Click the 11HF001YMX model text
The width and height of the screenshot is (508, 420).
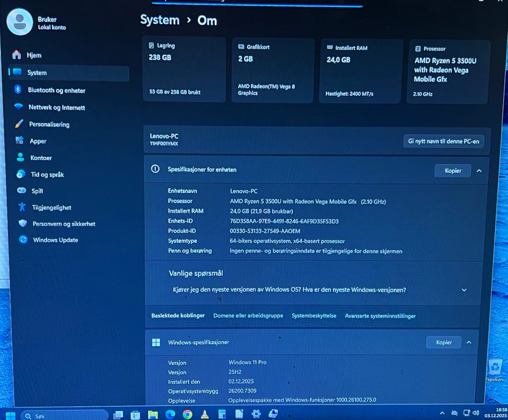point(164,143)
